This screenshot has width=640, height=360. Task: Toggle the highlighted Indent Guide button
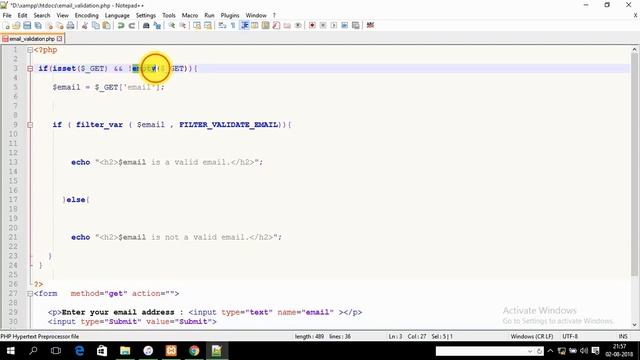click(x=244, y=25)
